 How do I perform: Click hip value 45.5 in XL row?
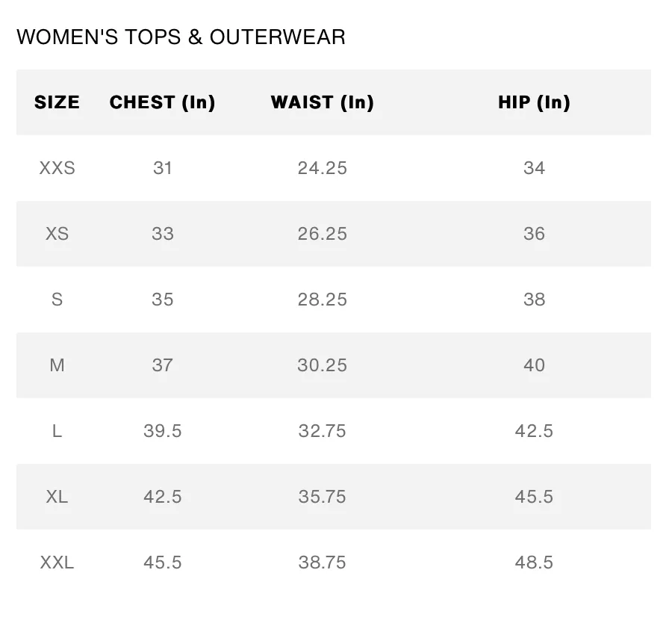point(534,497)
